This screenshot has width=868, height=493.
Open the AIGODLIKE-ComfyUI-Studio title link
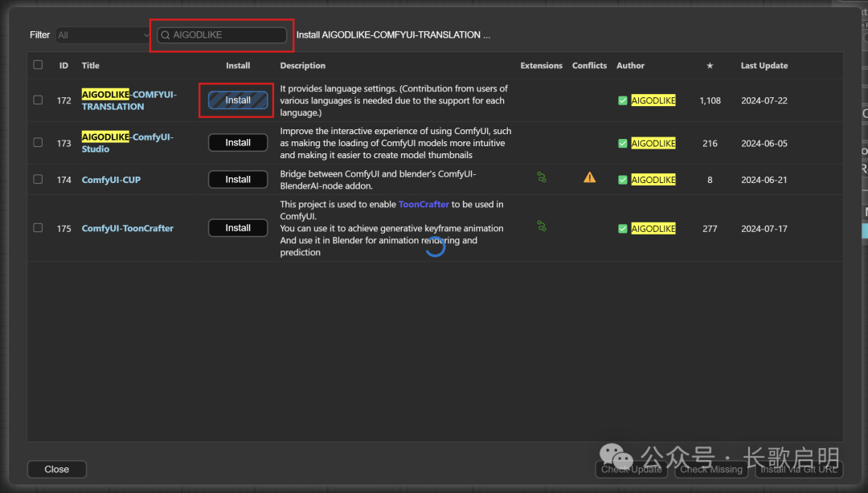(x=127, y=143)
